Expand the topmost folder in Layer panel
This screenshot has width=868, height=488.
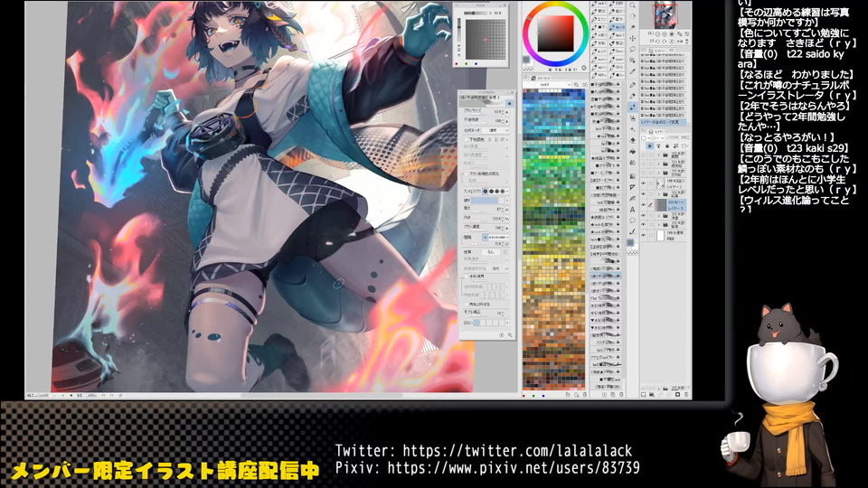(659, 155)
